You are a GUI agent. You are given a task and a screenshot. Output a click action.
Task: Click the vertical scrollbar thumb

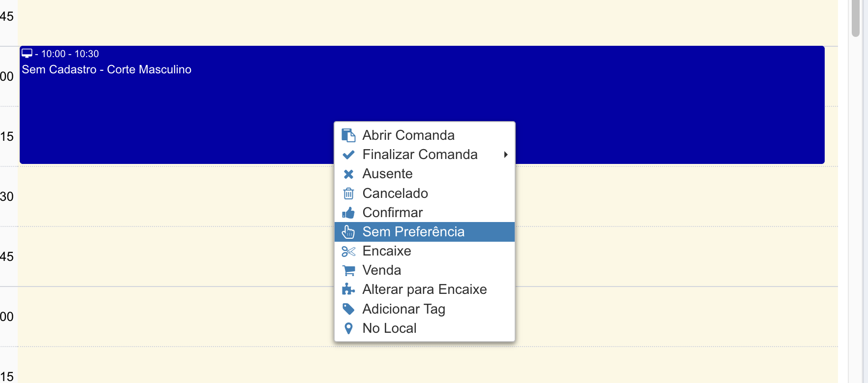click(x=856, y=18)
